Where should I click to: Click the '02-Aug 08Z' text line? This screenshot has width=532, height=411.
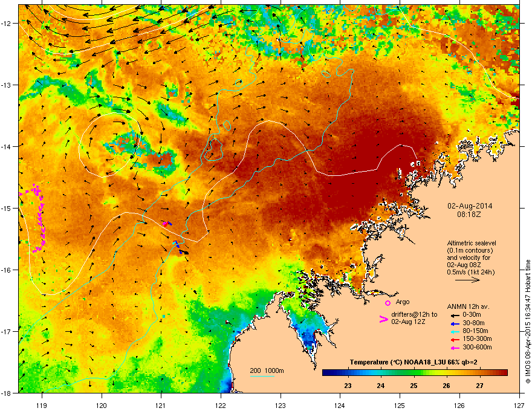click(464, 265)
